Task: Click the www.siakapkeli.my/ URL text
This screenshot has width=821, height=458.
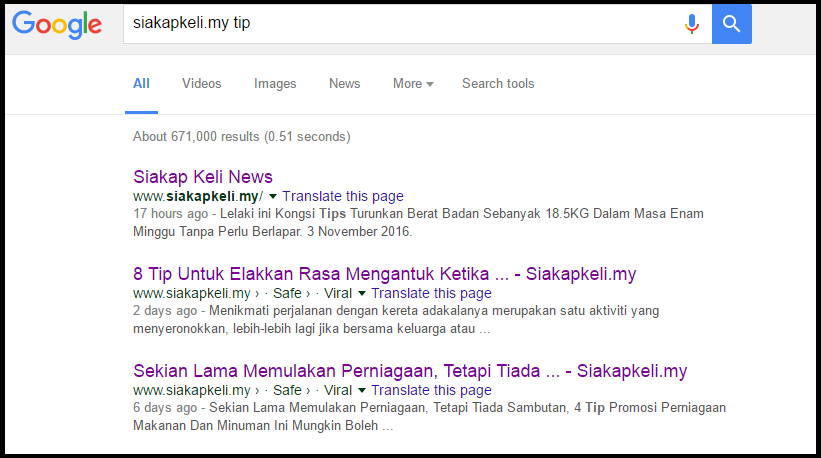Action: (x=198, y=196)
